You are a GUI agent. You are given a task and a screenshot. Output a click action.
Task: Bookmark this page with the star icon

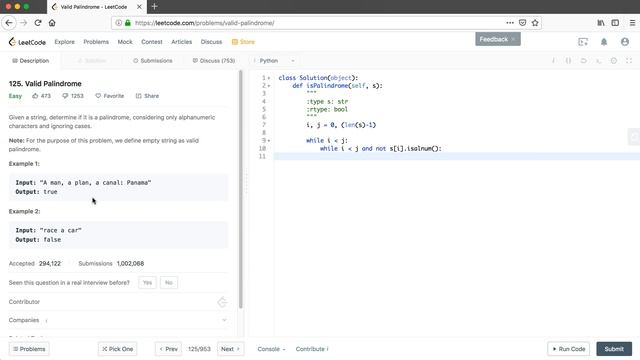(535, 23)
